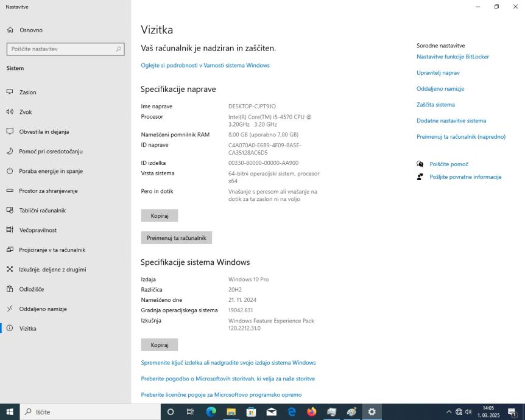Launch Microsoft Edge from taskbar
Viewport: 525px width, 420px height.
(211, 411)
